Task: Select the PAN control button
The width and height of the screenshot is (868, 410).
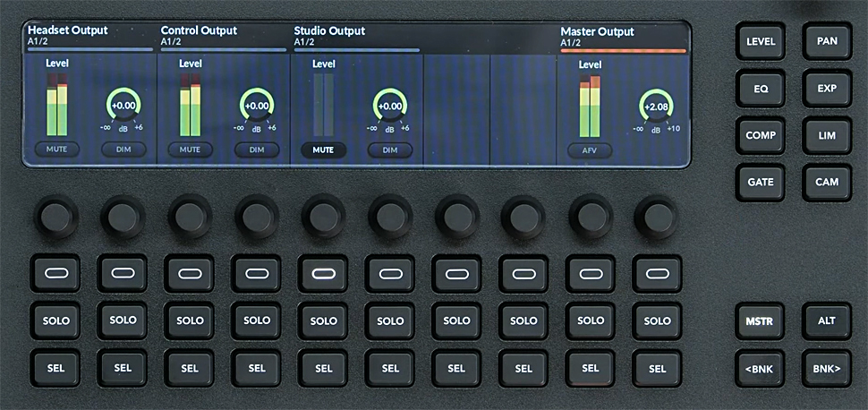Action: (x=827, y=41)
